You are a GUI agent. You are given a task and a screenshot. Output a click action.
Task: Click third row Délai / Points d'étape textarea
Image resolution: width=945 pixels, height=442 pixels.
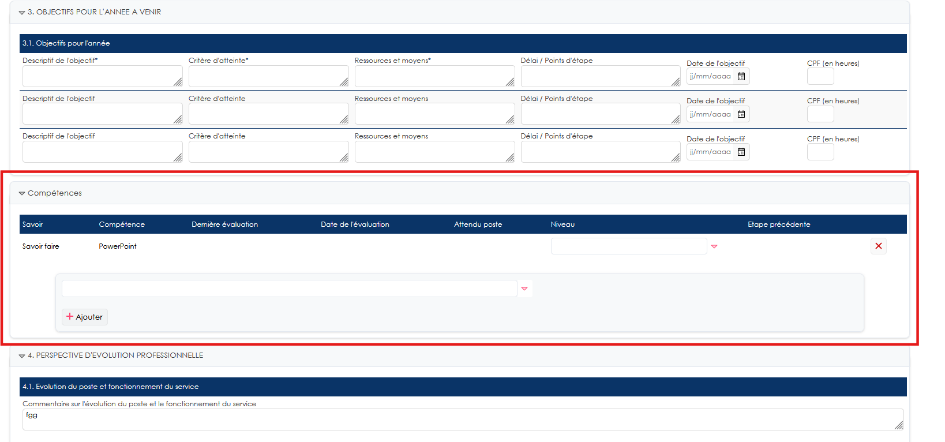600,152
